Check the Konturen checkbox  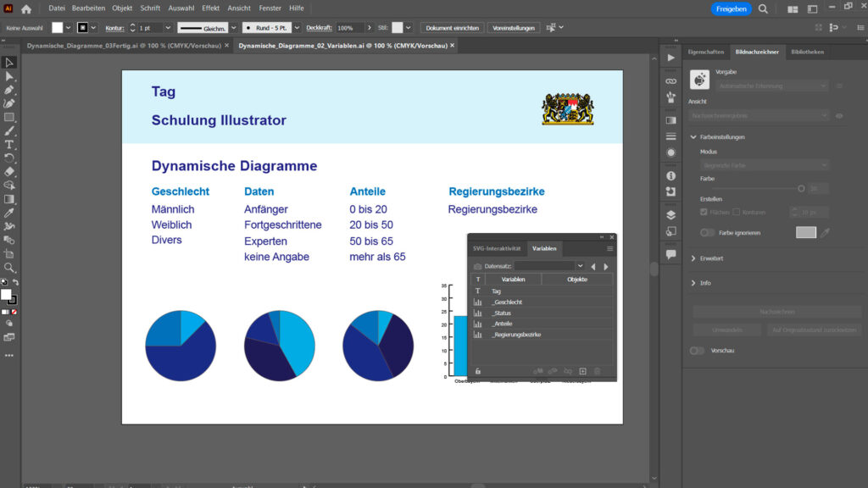coord(737,212)
